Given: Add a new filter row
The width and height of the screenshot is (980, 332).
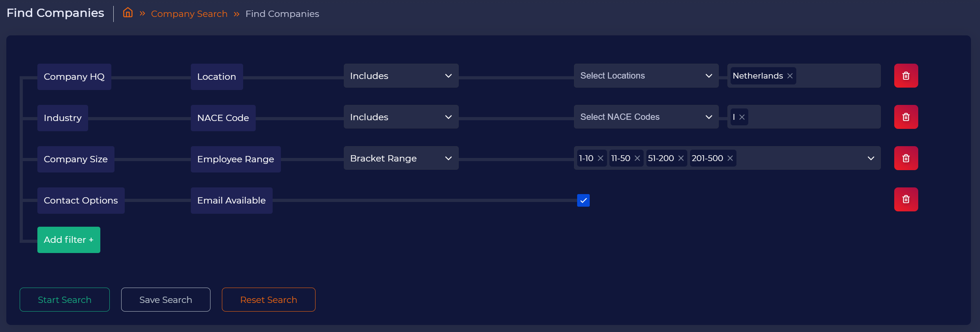Looking at the screenshot, I should (x=68, y=240).
